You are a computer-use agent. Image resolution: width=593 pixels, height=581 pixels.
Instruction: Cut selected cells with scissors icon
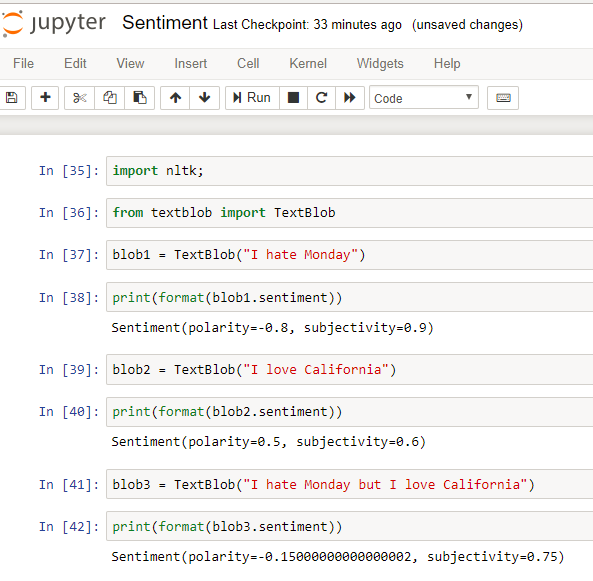(79, 98)
